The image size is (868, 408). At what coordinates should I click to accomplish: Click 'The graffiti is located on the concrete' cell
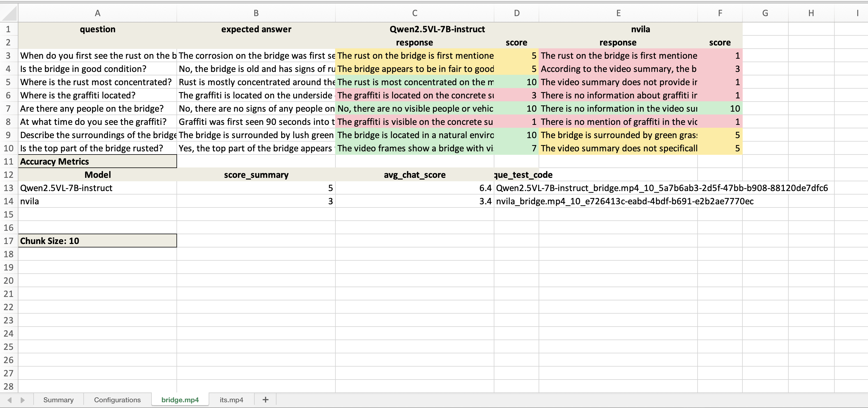click(415, 96)
